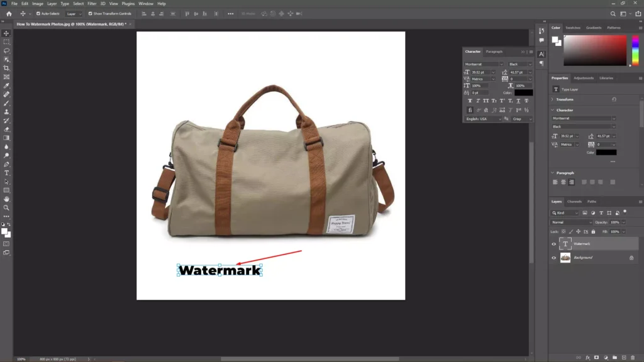Select the Horizontal Type tool

coord(6,173)
